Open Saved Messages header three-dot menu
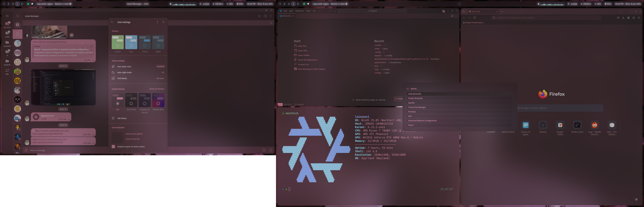 (271, 16)
